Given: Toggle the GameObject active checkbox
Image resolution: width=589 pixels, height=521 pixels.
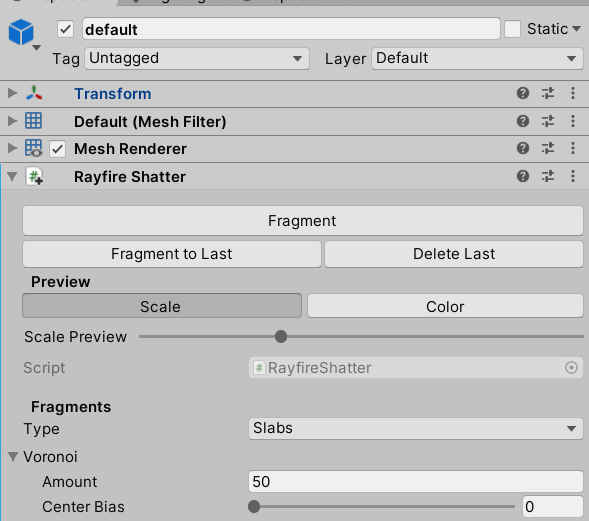Looking at the screenshot, I should tap(65, 29).
